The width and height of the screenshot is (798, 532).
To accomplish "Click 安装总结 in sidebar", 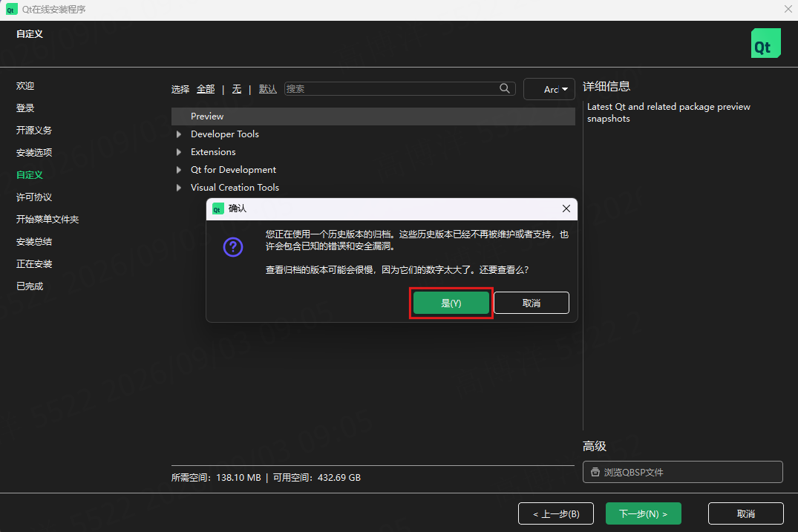I will (x=34, y=242).
